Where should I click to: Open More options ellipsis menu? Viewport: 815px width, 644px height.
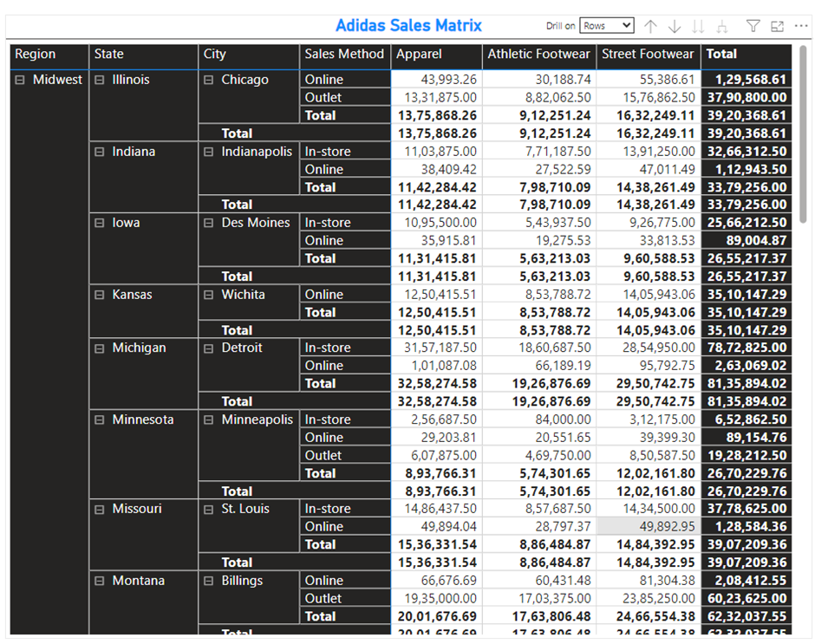801,25
